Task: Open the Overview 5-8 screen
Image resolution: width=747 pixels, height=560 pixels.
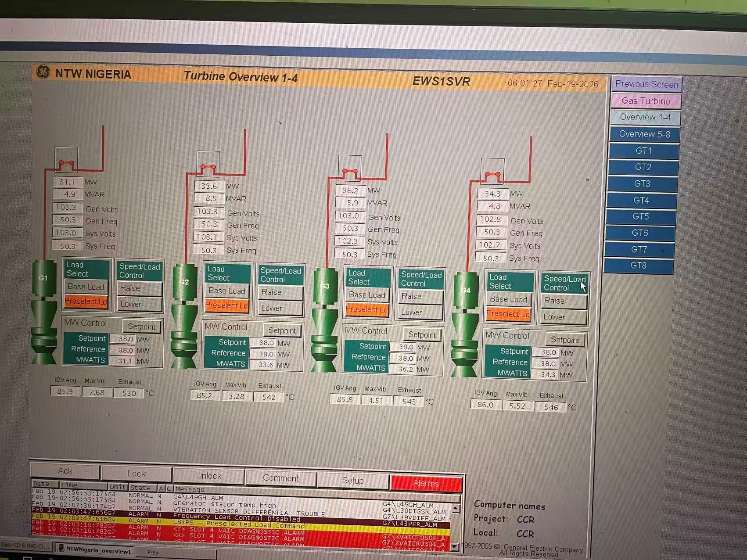Action: (644, 134)
